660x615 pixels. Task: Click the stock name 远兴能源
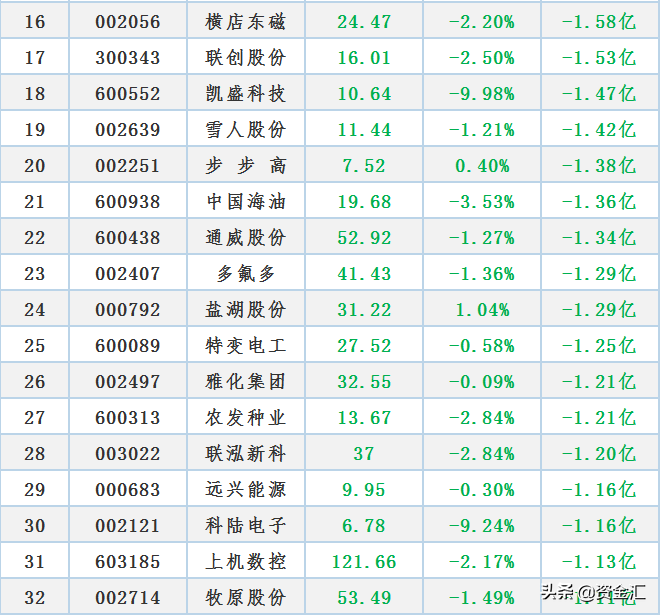tap(246, 490)
